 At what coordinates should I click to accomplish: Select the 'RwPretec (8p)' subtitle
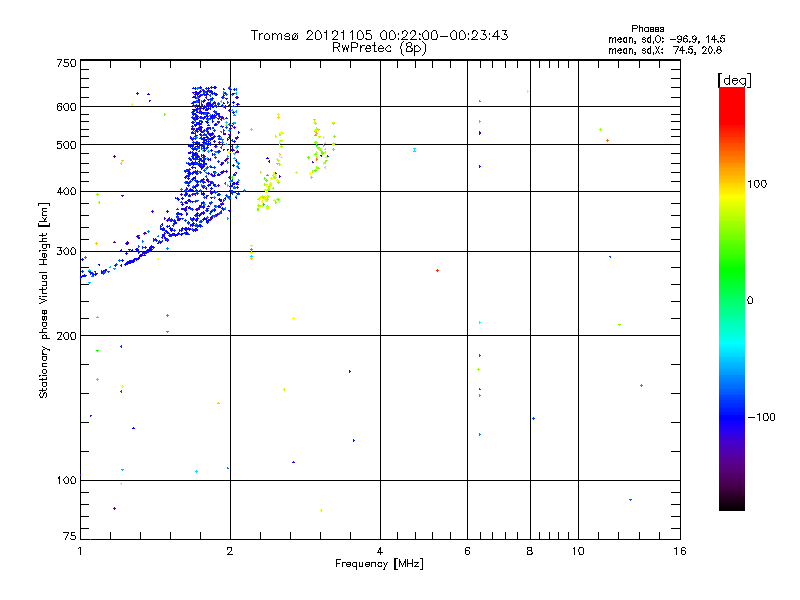(379, 48)
